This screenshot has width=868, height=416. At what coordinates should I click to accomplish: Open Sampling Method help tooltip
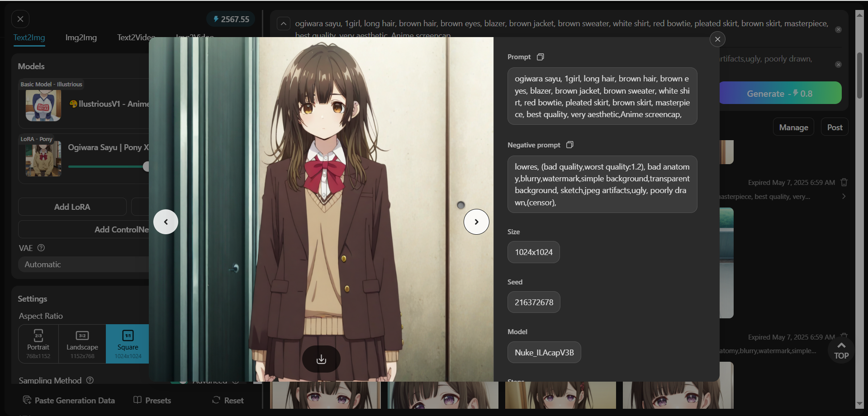point(90,380)
